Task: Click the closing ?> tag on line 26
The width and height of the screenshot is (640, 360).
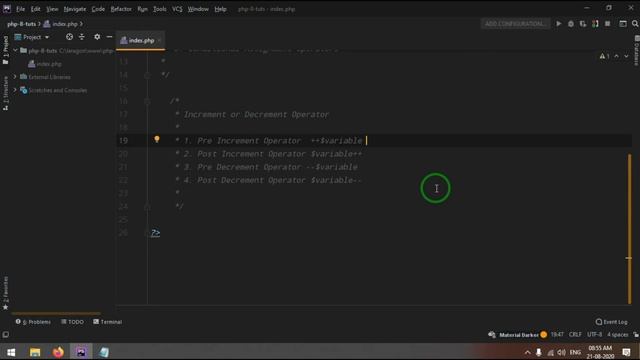Action: pos(155,233)
